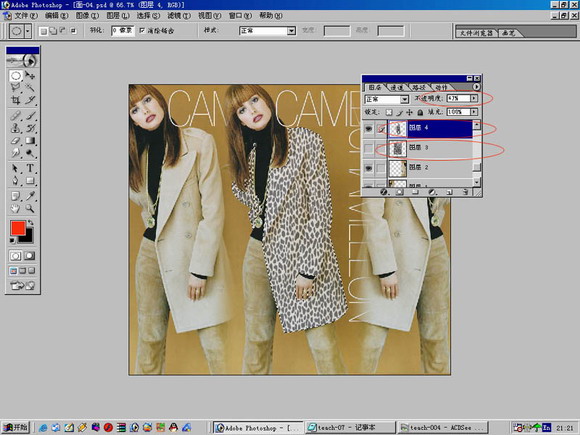This screenshot has width=580, height=435.
Task: Show layer 3 via its empty eye box
Action: (368, 148)
